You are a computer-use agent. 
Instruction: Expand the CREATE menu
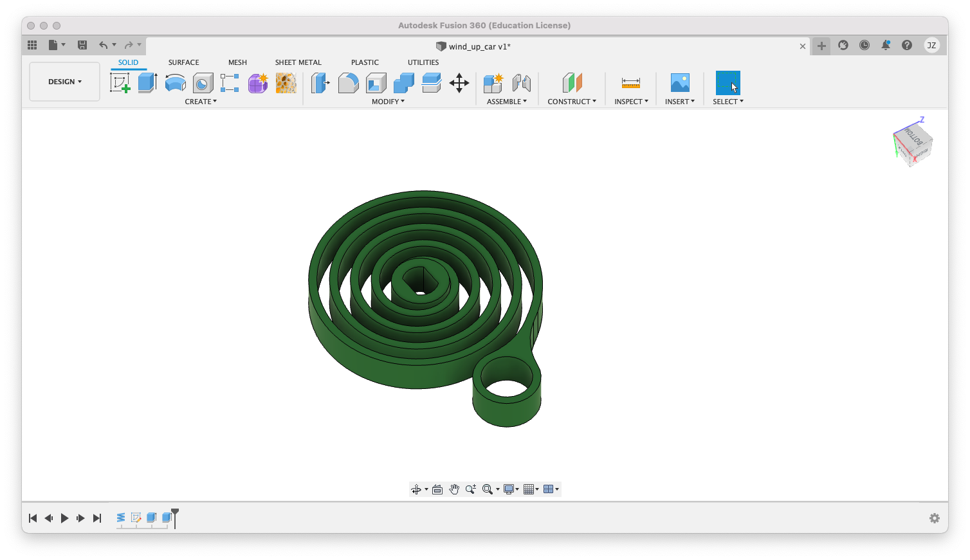click(x=201, y=102)
